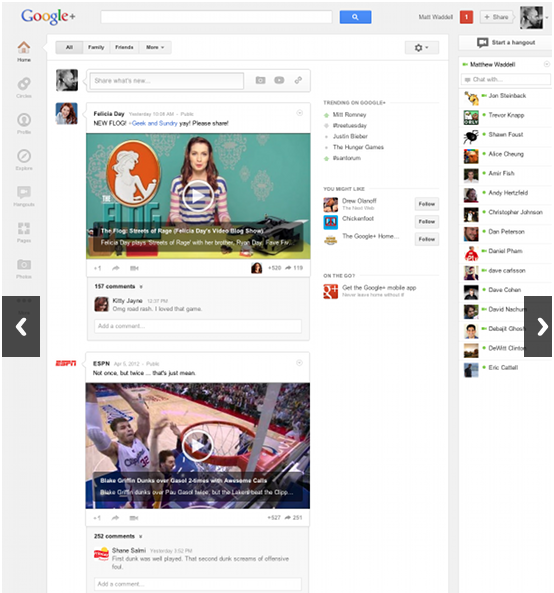Open Felicia Day post options arrow
Viewport: 554px width, 593px height.
click(x=300, y=113)
